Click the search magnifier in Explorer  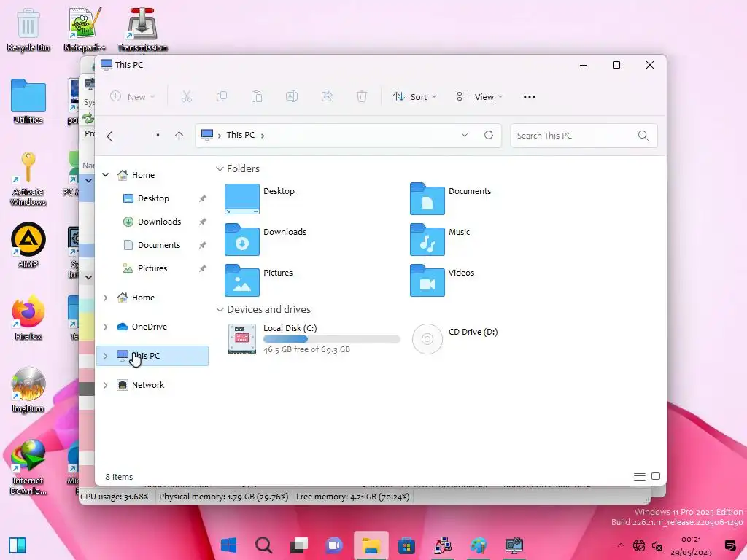[x=643, y=136]
